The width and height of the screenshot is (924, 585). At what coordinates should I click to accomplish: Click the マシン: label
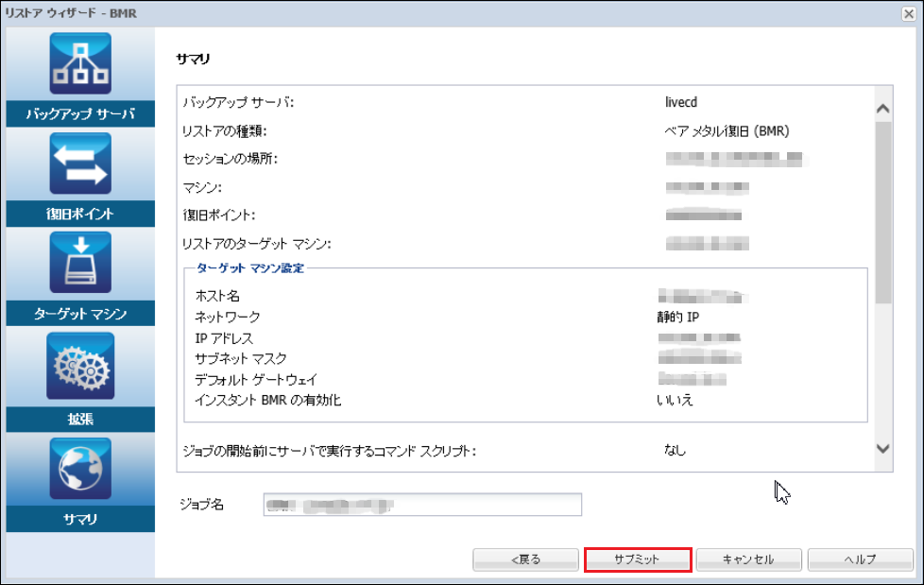click(202, 187)
